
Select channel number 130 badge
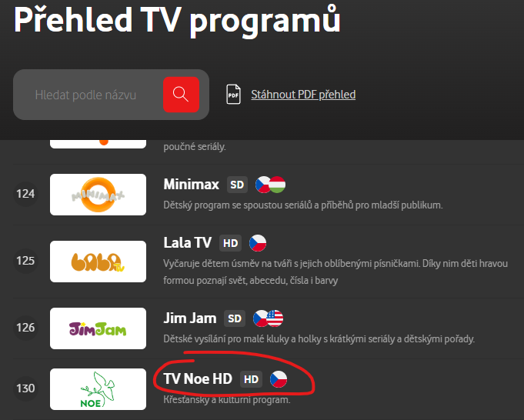[x=25, y=388]
